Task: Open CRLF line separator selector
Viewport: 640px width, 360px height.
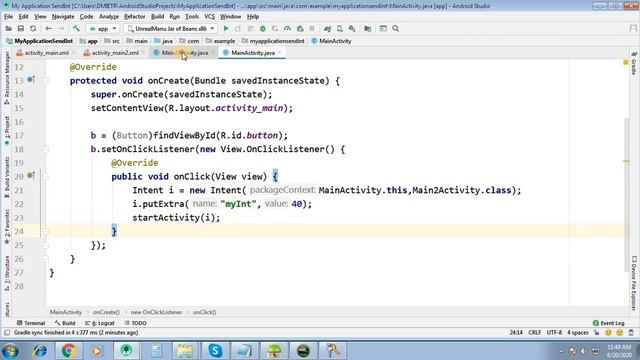Action: (x=534, y=333)
